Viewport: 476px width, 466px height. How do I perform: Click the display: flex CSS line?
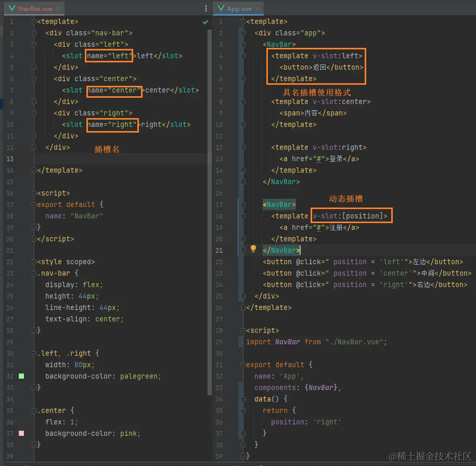(x=74, y=285)
